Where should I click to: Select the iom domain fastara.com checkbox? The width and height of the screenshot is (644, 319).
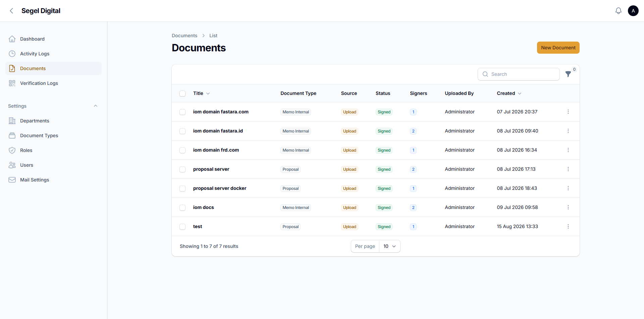pos(182,112)
